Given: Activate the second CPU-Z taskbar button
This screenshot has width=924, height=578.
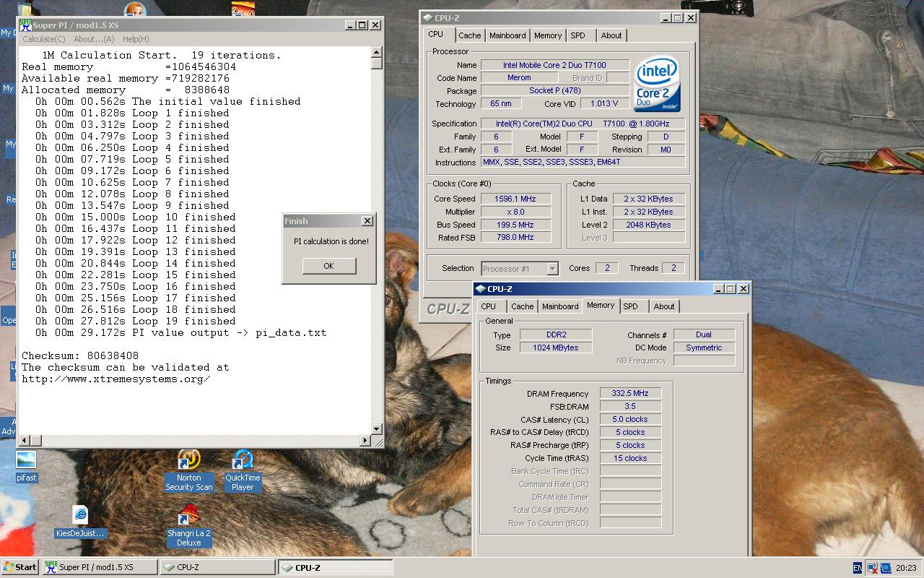Looking at the screenshot, I should click(336, 567).
